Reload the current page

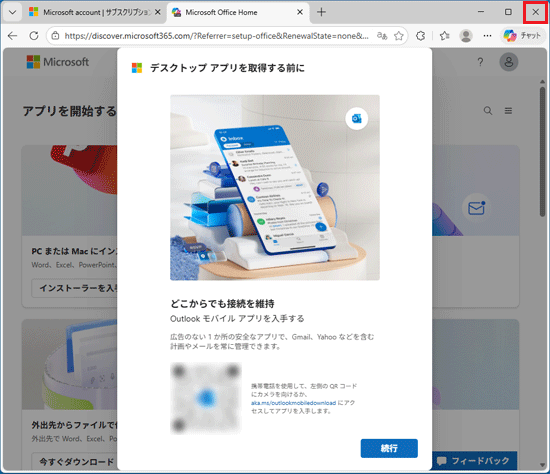click(x=34, y=35)
